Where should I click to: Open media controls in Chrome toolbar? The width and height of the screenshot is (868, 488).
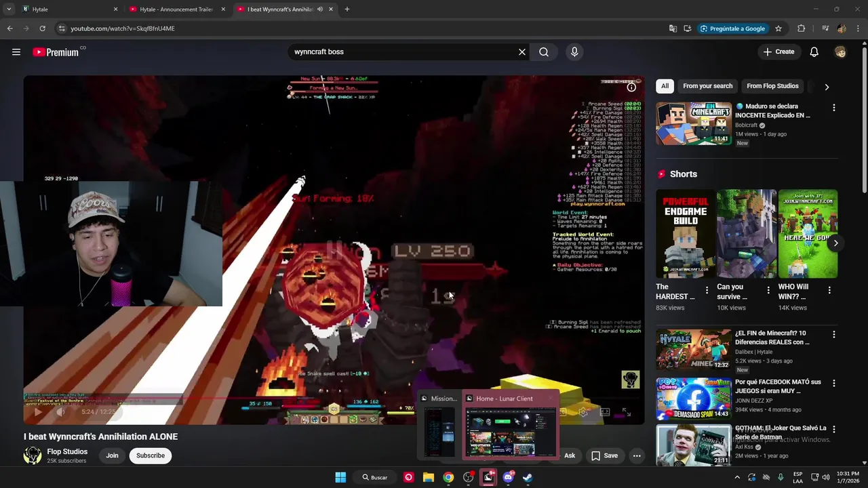pyautogui.click(x=825, y=28)
